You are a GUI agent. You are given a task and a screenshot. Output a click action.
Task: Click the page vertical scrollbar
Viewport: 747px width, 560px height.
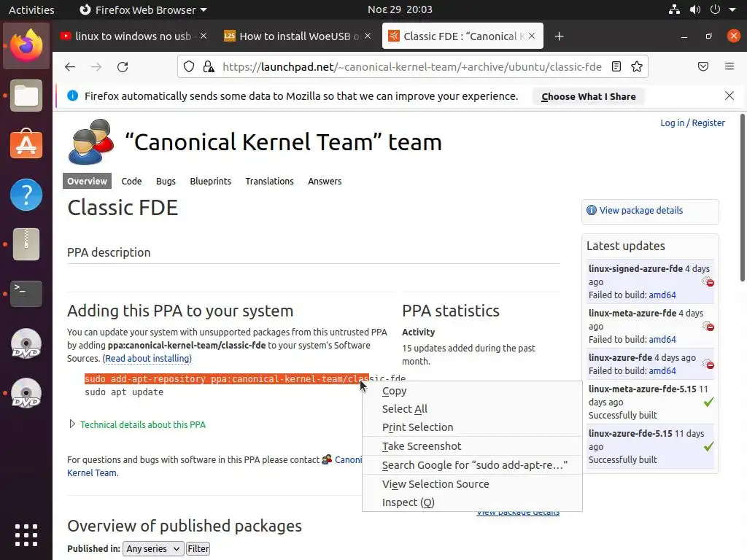tap(743, 197)
